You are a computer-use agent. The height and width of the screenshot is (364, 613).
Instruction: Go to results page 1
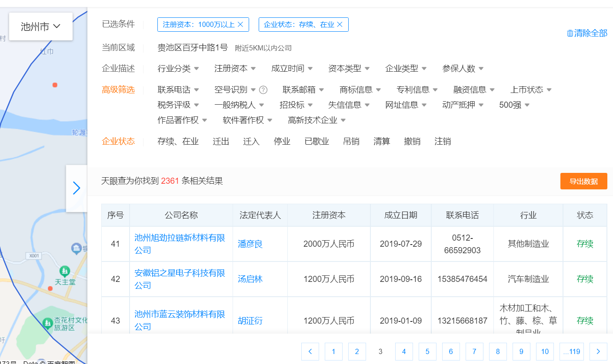click(x=333, y=351)
